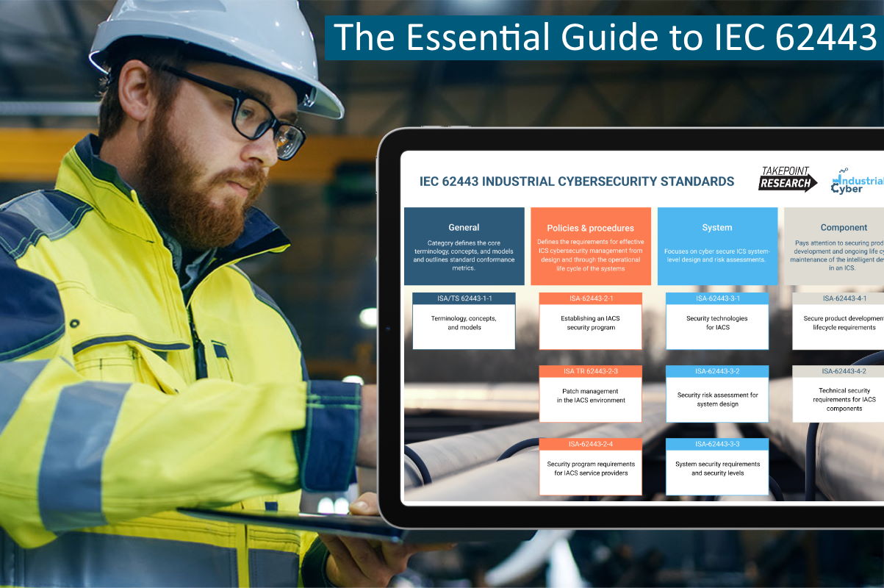The width and height of the screenshot is (884, 588).
Task: Click Security program requirements for IACS providers
Action: 590,469
